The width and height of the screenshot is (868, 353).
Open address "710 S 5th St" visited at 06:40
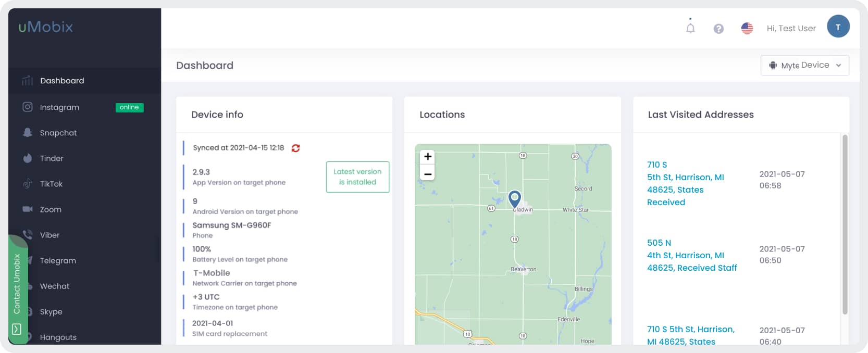tap(691, 335)
